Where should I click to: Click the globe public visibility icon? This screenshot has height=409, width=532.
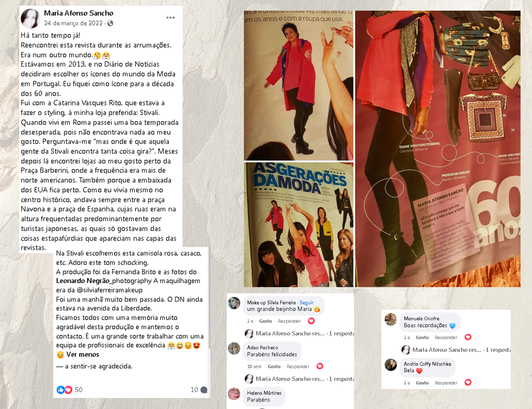pos(110,23)
